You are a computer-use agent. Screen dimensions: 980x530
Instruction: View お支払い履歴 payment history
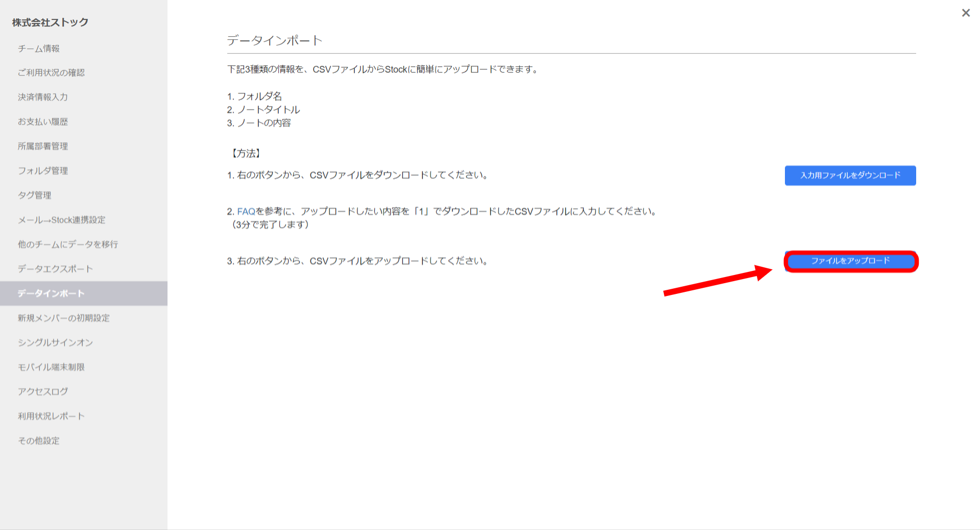43,121
